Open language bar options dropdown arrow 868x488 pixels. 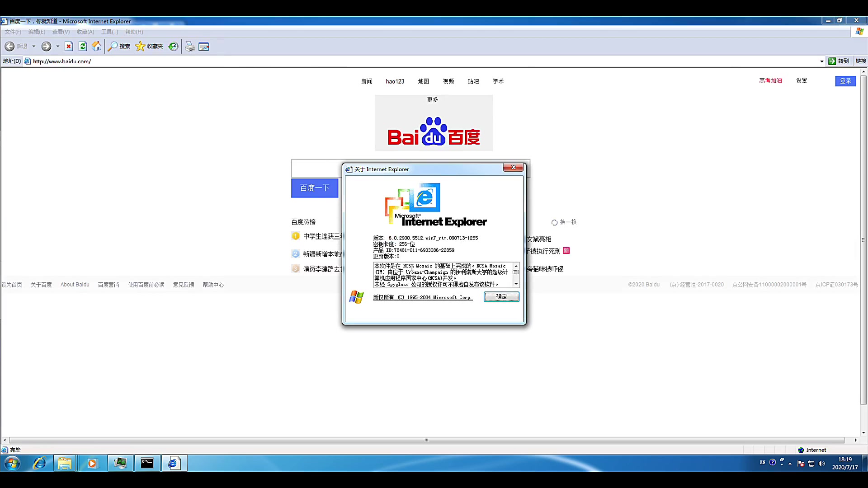pos(782,465)
